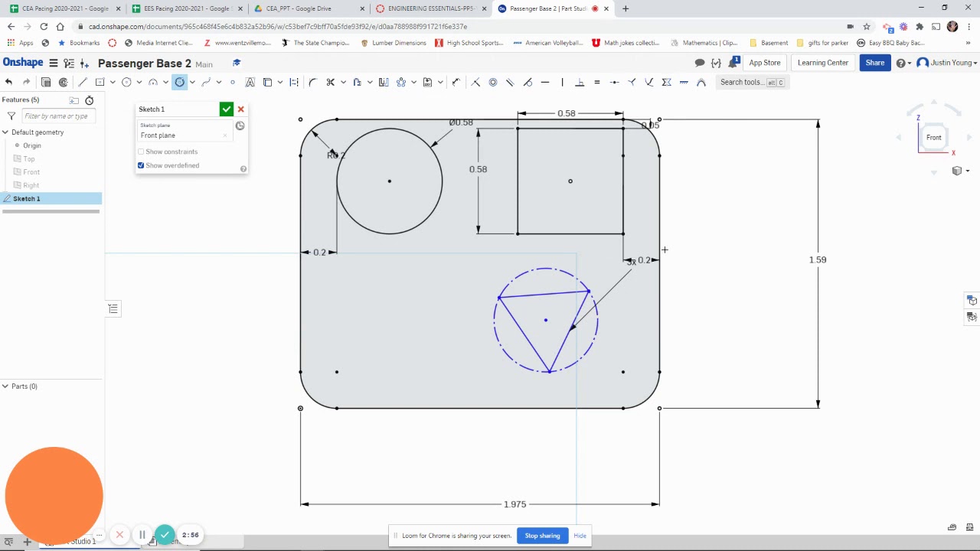Click the Search tools box

(x=753, y=82)
